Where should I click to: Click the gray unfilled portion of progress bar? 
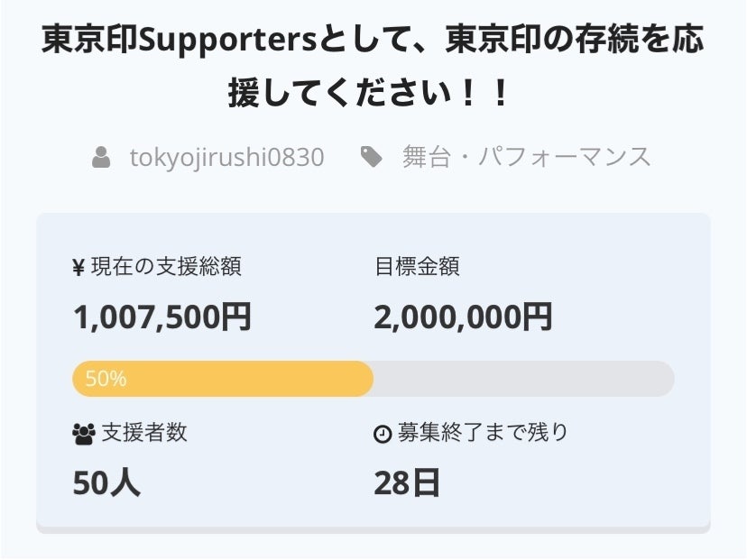coord(523,379)
